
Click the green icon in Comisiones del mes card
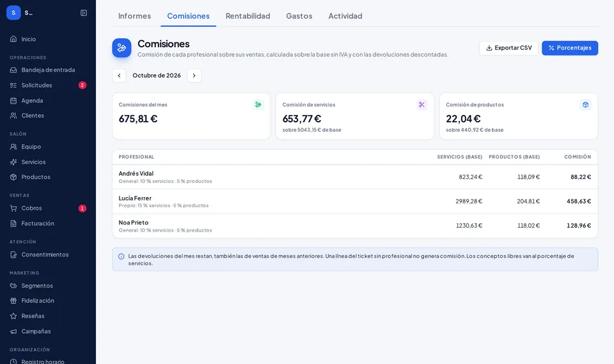[x=258, y=105]
